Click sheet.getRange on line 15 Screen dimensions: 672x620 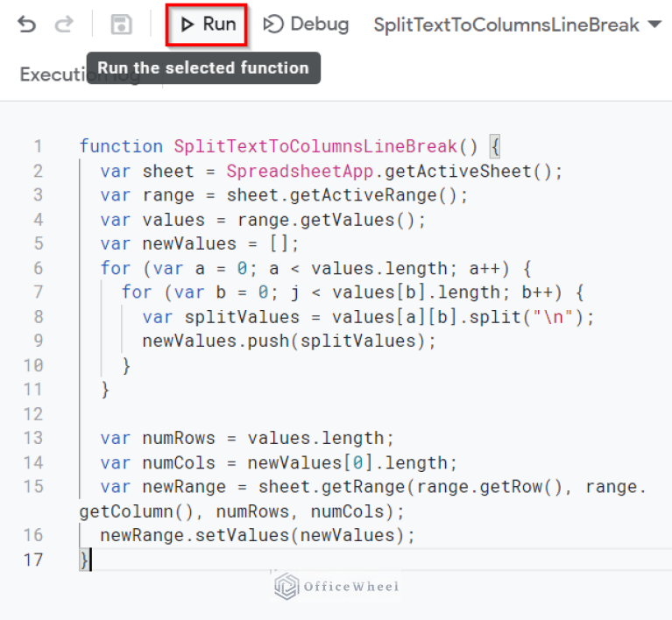331,487
